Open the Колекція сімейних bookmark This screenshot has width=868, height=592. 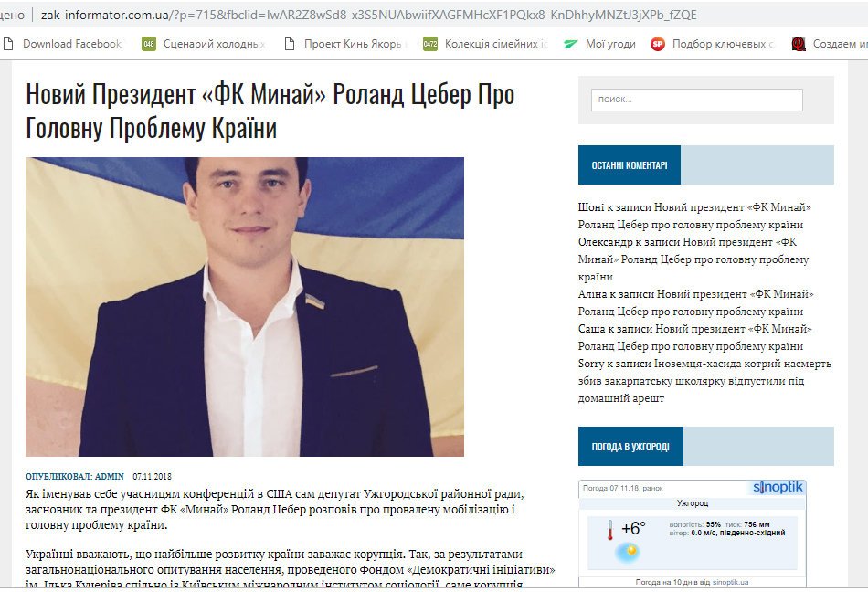(x=486, y=44)
